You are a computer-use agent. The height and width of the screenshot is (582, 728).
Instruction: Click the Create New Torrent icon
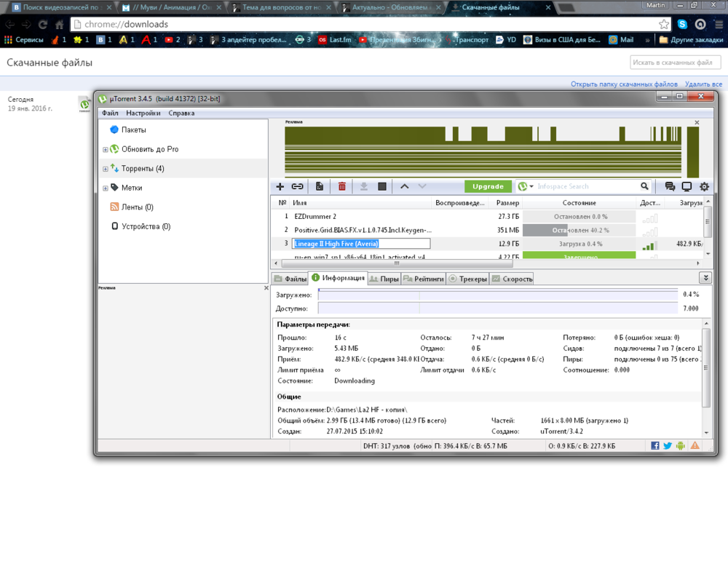point(320,187)
